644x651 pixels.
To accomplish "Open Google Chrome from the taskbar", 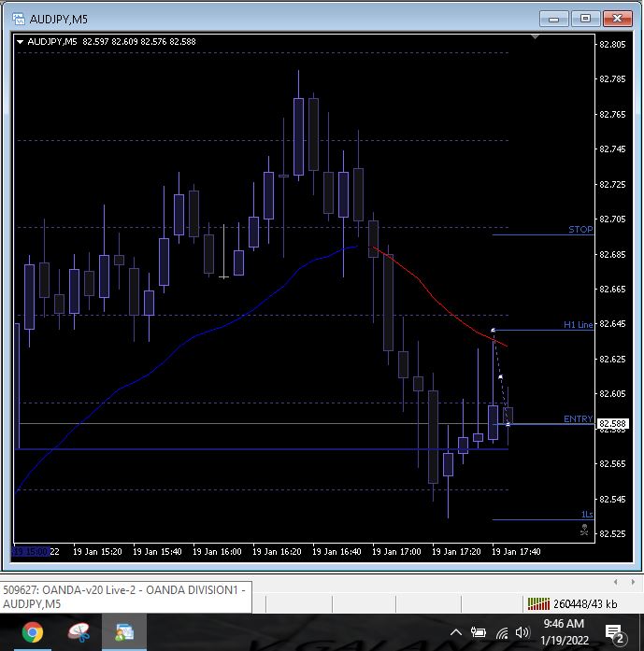I will (x=33, y=632).
